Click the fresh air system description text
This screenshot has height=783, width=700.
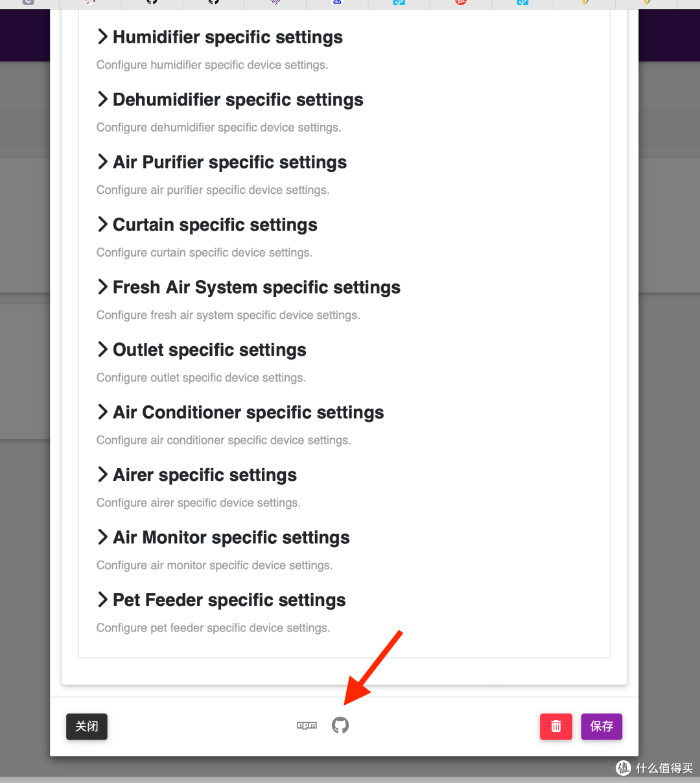pos(228,315)
